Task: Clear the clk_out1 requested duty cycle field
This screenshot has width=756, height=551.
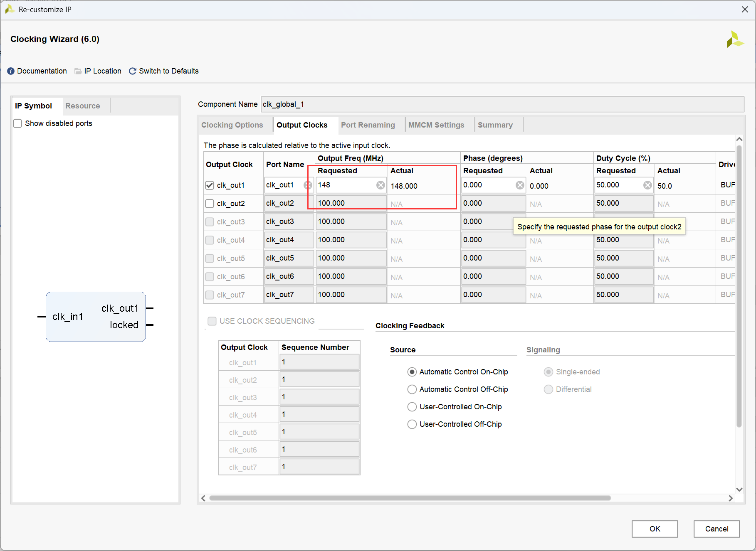Action: (647, 185)
